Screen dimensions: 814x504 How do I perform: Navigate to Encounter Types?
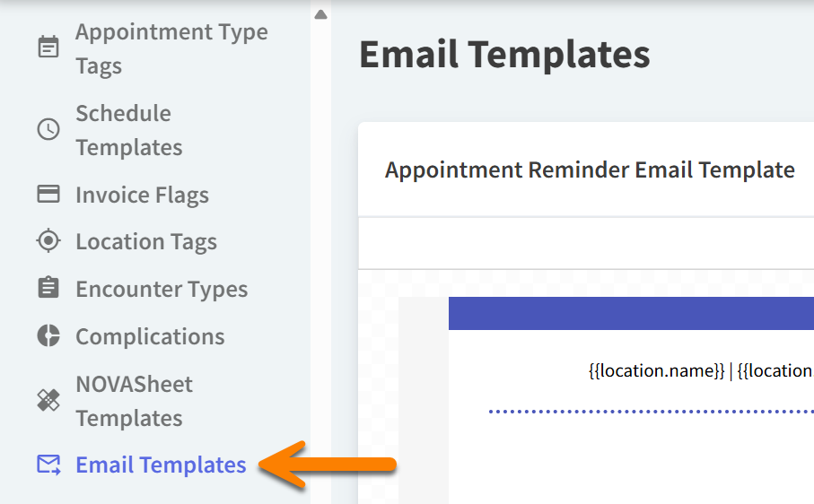pyautogui.click(x=162, y=289)
